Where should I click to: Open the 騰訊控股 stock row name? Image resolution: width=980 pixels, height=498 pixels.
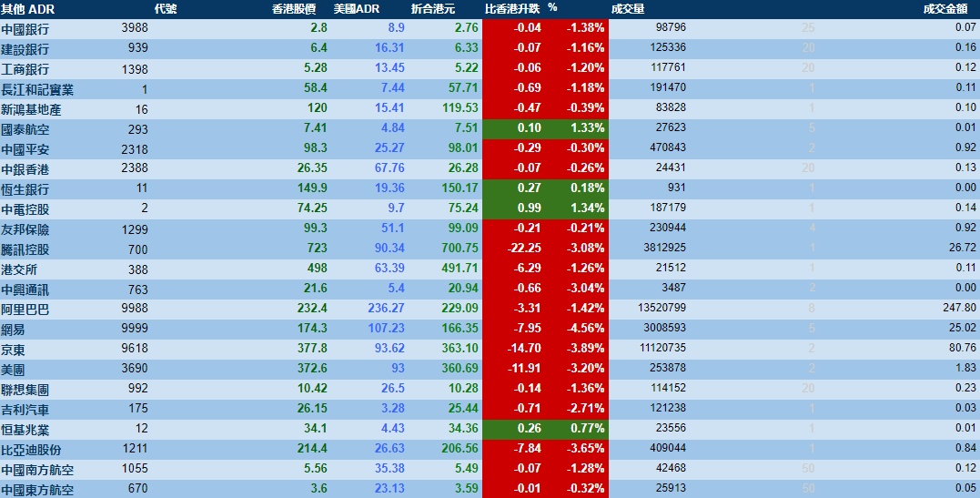pyautogui.click(x=25, y=249)
